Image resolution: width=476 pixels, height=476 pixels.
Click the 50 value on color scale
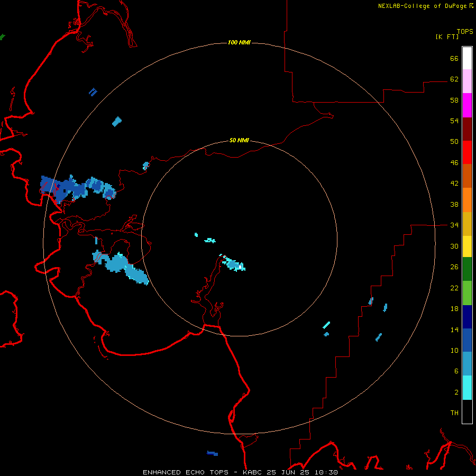tap(454, 142)
